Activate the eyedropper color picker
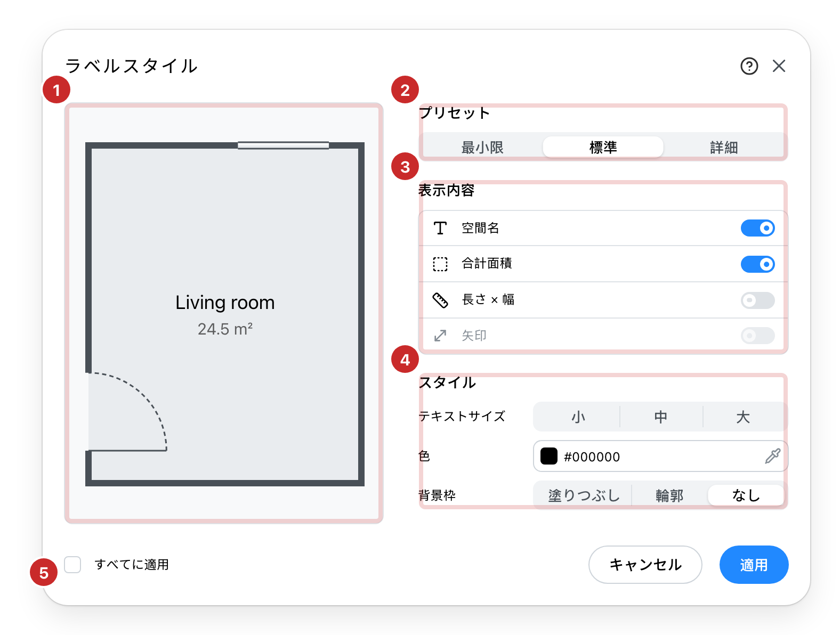 [x=772, y=456]
